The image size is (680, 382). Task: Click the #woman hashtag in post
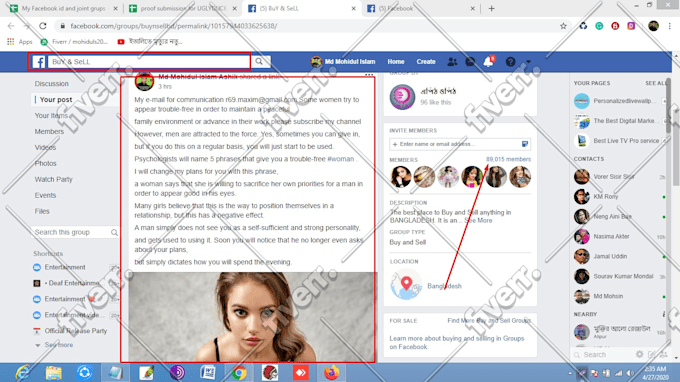(340, 159)
